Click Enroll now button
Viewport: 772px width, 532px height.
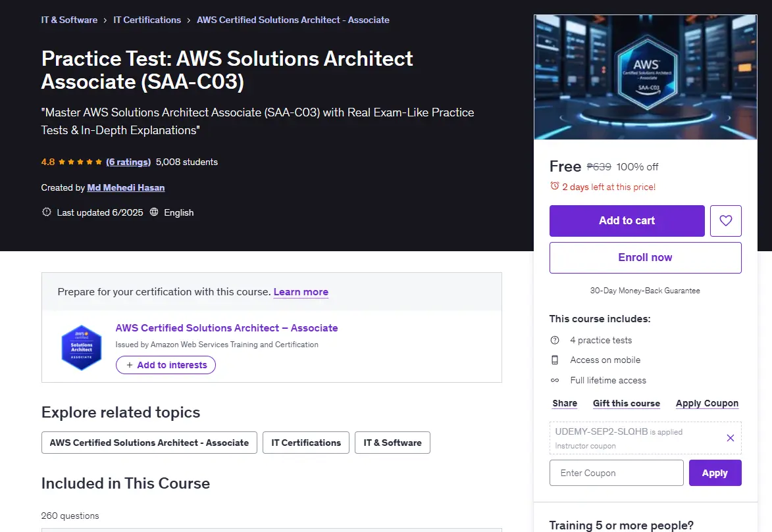646,257
